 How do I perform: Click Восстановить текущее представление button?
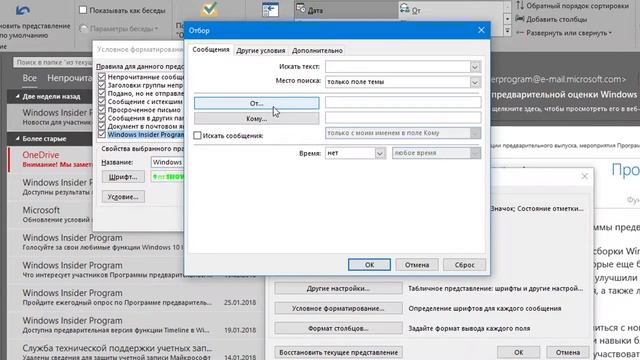coord(338,352)
